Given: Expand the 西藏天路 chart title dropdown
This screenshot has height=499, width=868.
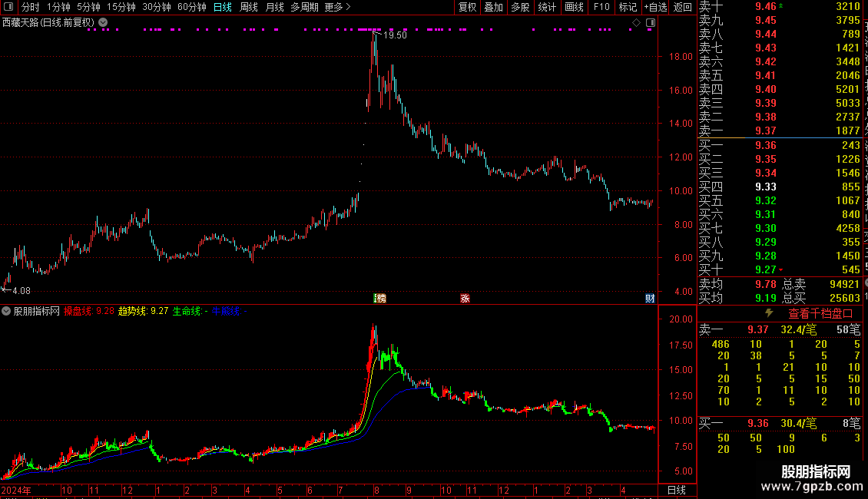Looking at the screenshot, I should pyautogui.click(x=103, y=23).
